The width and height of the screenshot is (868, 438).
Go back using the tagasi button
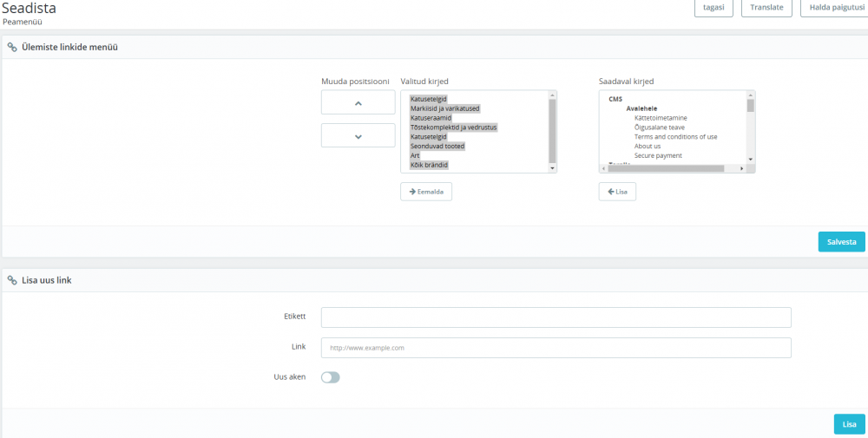(714, 8)
